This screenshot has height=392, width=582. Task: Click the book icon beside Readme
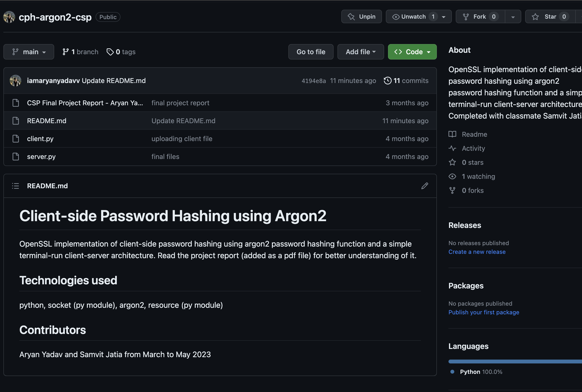click(x=452, y=134)
